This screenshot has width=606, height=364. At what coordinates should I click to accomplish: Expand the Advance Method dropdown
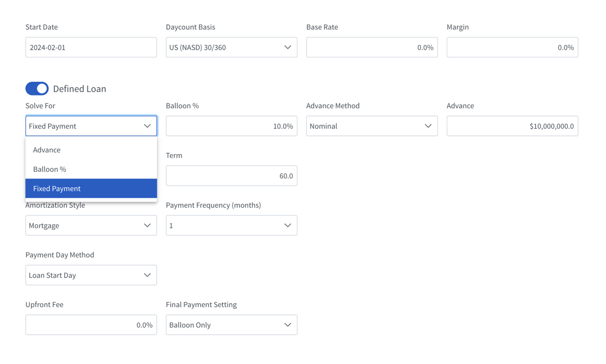pyautogui.click(x=372, y=126)
